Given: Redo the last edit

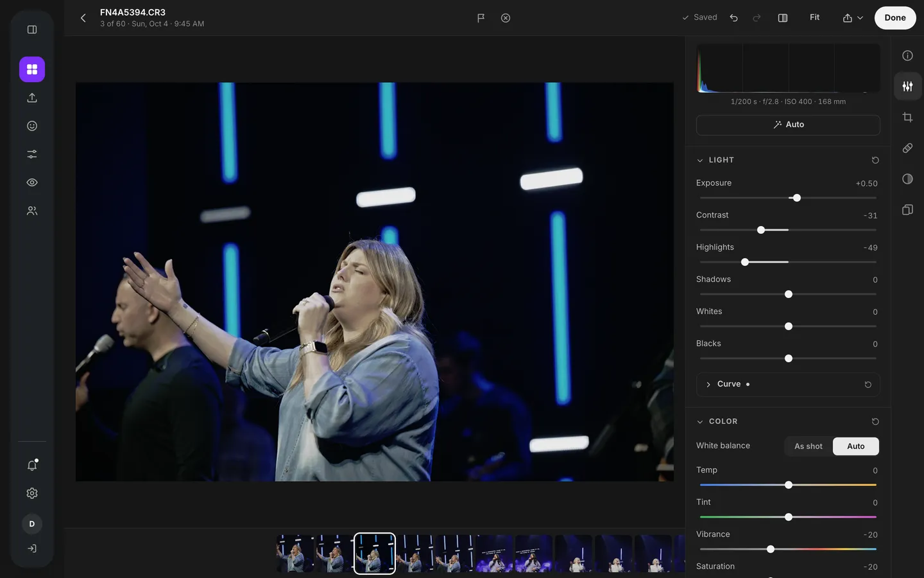Looking at the screenshot, I should pyautogui.click(x=757, y=18).
